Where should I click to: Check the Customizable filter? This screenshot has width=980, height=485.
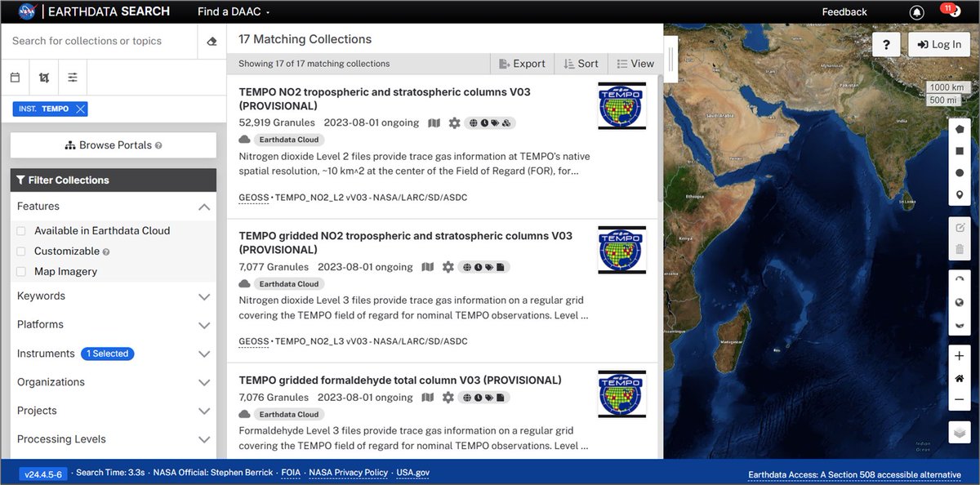pos(21,251)
